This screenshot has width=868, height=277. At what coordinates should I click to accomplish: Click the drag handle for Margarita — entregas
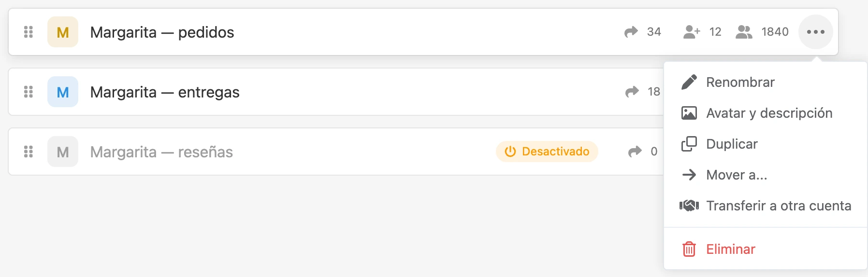click(x=29, y=92)
